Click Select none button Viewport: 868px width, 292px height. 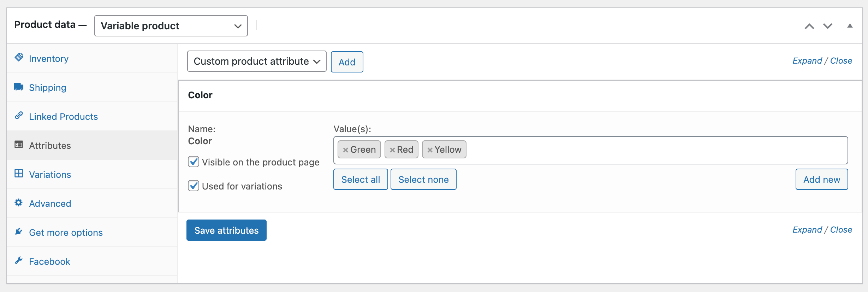[x=423, y=179]
